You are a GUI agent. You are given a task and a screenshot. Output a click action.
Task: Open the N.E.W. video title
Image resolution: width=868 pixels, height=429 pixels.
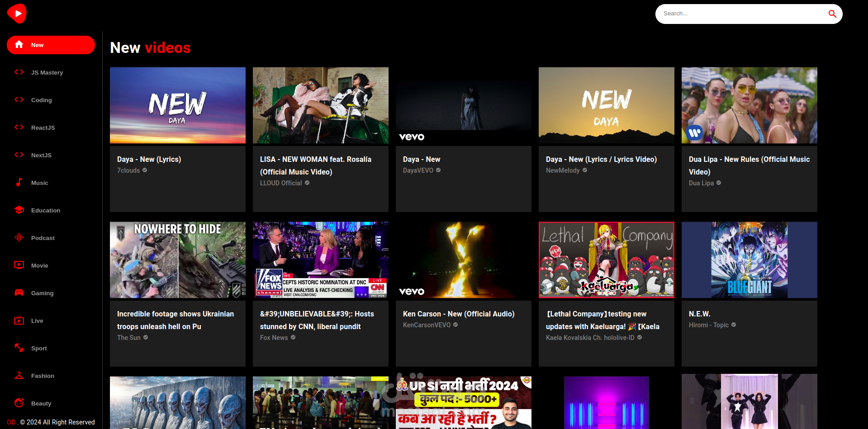tap(699, 314)
